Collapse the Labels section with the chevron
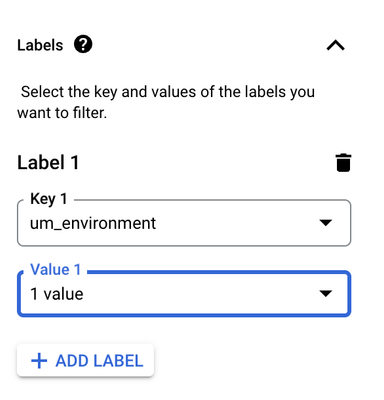384x400 pixels. (335, 45)
